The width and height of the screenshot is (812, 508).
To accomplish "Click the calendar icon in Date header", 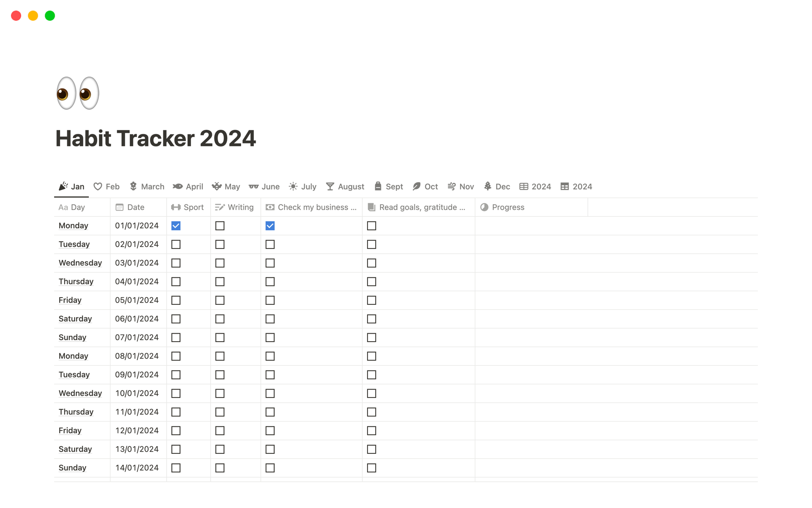I will [120, 207].
